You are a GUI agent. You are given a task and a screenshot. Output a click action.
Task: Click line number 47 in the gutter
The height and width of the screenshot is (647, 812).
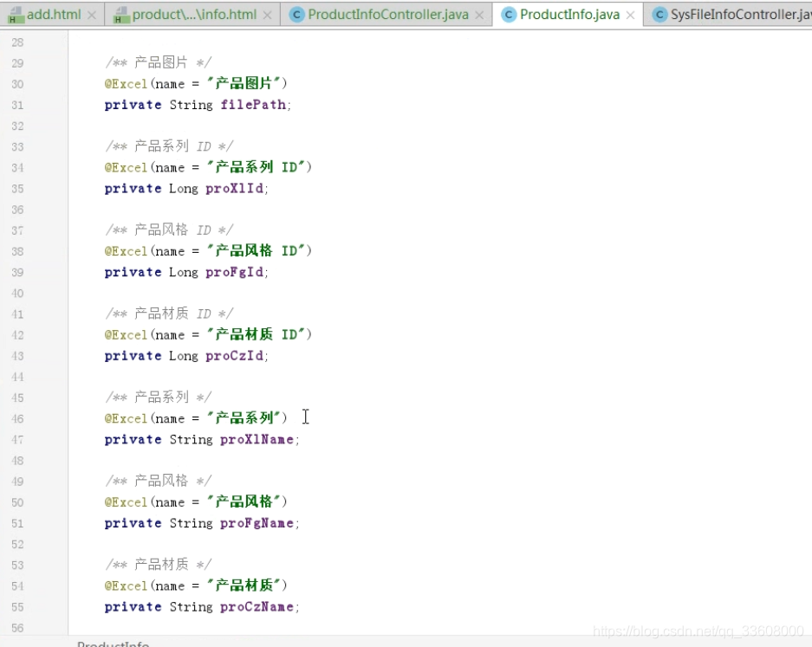[17, 440]
